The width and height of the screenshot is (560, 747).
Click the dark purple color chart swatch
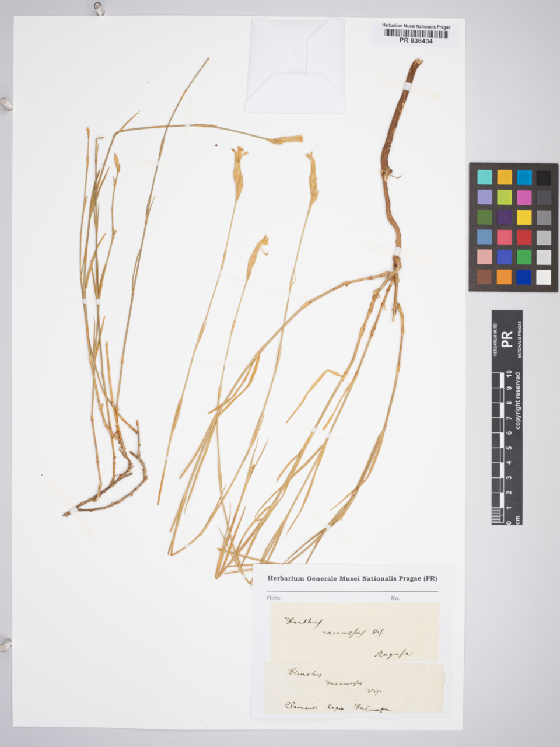click(x=505, y=217)
